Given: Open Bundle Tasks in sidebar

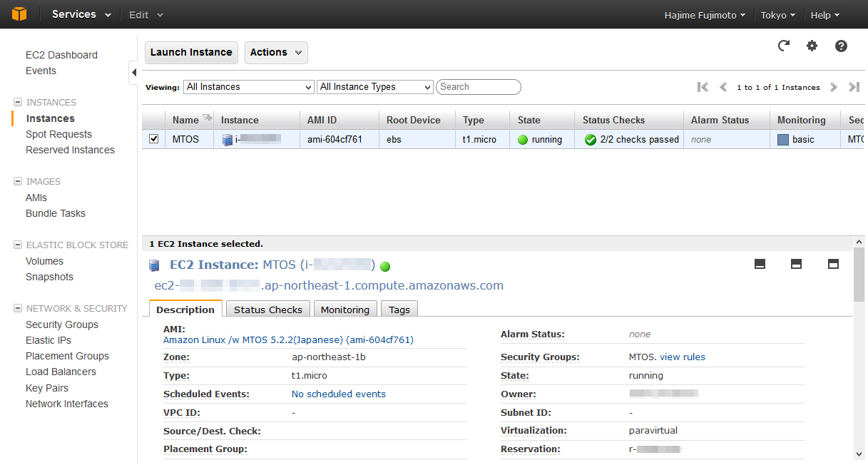Looking at the screenshot, I should point(56,213).
